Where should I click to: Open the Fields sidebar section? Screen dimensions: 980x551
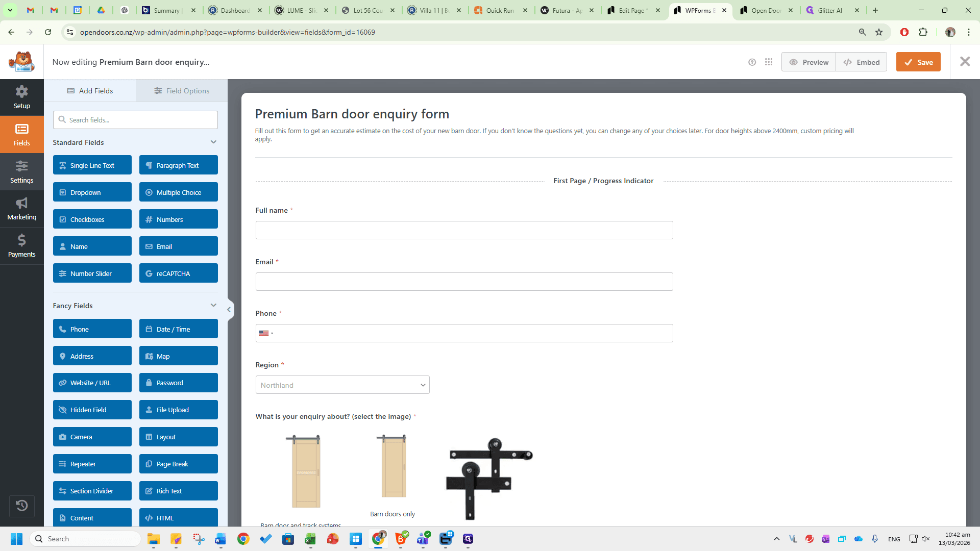pos(21,135)
